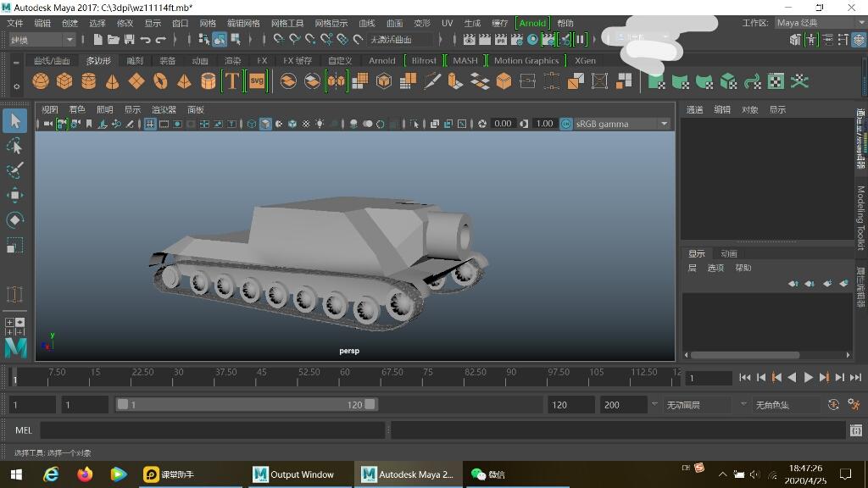Image resolution: width=868 pixels, height=488 pixels.
Task: Toggle the auto keyframe button
Action: pos(833,405)
